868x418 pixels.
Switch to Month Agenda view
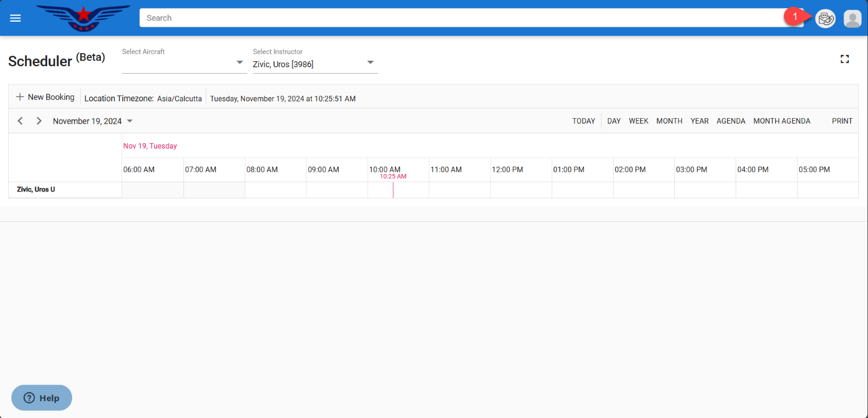coord(781,121)
